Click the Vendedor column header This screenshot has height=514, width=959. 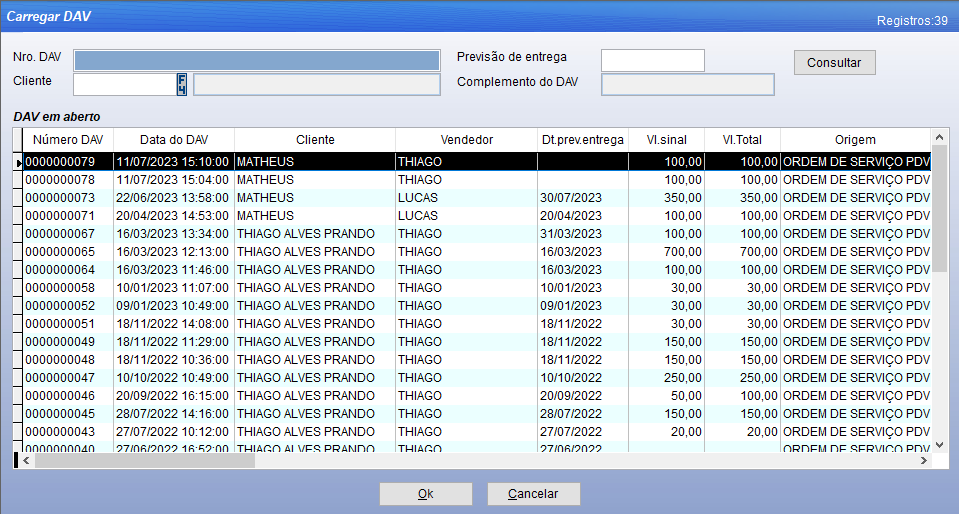pyautogui.click(x=466, y=140)
